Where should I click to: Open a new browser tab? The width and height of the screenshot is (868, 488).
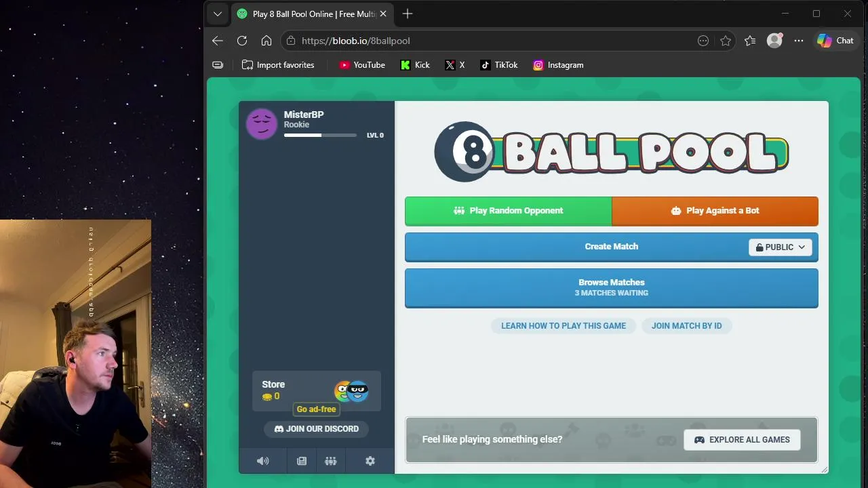408,14
